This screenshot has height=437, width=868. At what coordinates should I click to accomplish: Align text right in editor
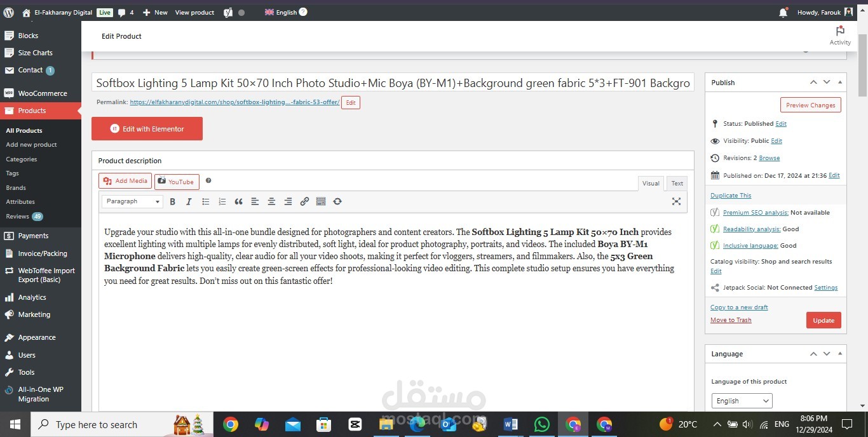(x=288, y=201)
